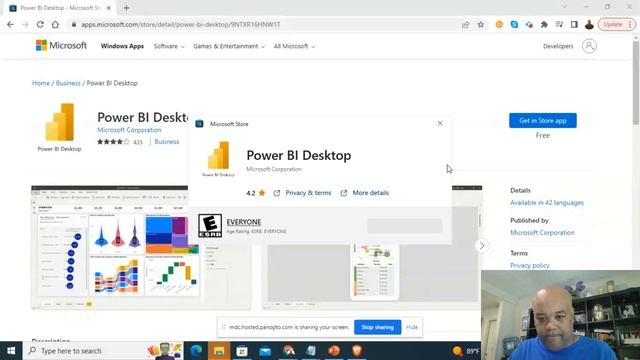This screenshot has width=640, height=360.
Task: Open Microsoft Edge from taskbar
Action: tap(196, 351)
